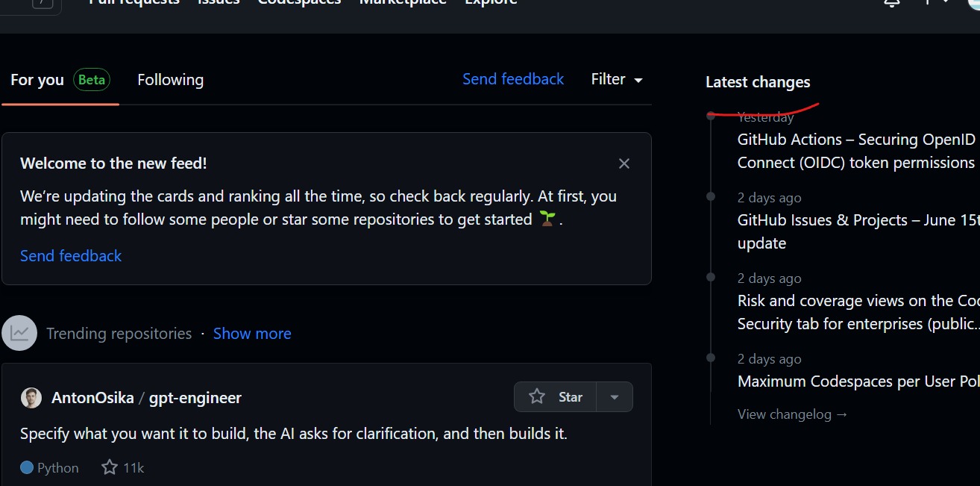Screen dimensions: 980x486
Task: Click Show more for trending repositories
Action: click(252, 333)
